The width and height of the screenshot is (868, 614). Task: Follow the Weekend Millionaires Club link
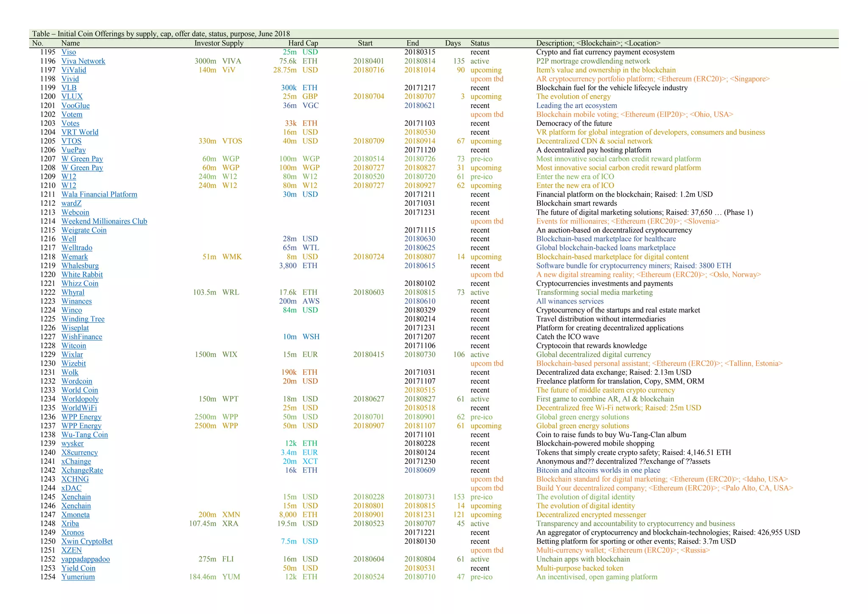pos(104,221)
